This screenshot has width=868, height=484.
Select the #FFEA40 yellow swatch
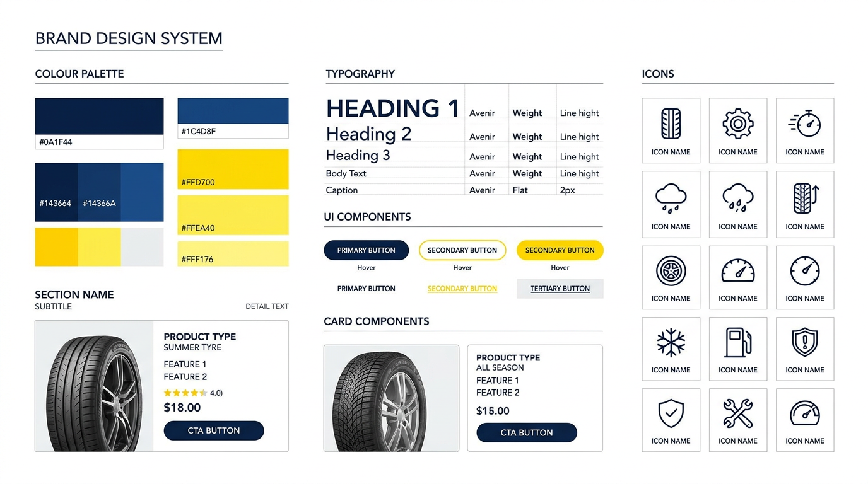(233, 215)
